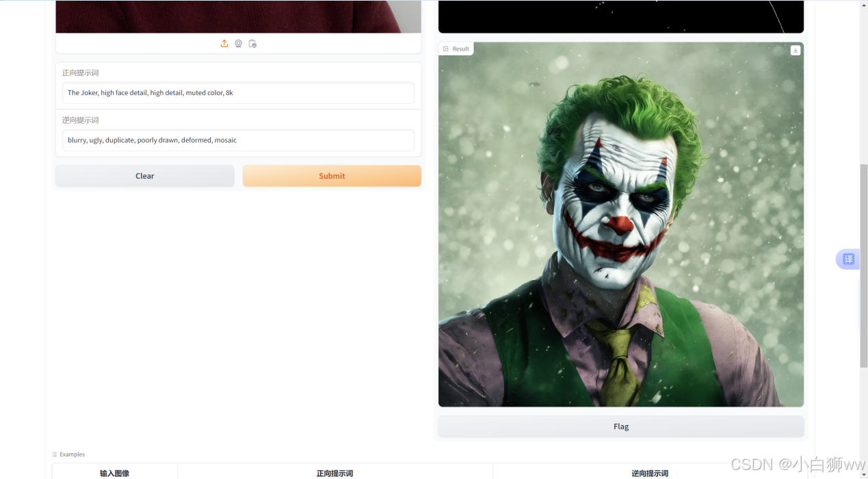Click the Clear button
Screen dimensions: 868x479
pos(145,176)
